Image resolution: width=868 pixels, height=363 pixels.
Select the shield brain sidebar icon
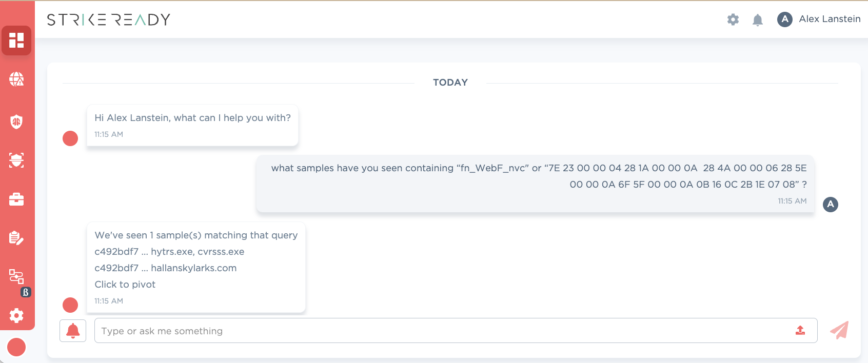(x=16, y=122)
